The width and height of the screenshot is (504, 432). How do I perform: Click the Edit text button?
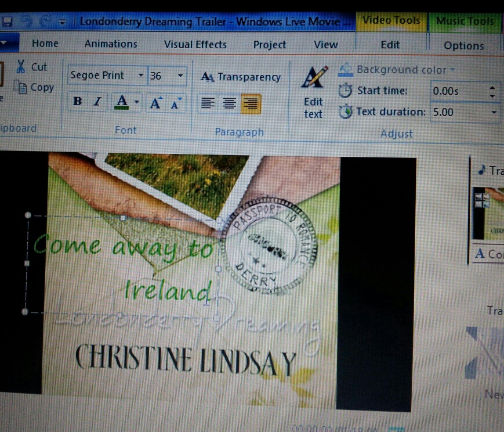click(x=313, y=92)
